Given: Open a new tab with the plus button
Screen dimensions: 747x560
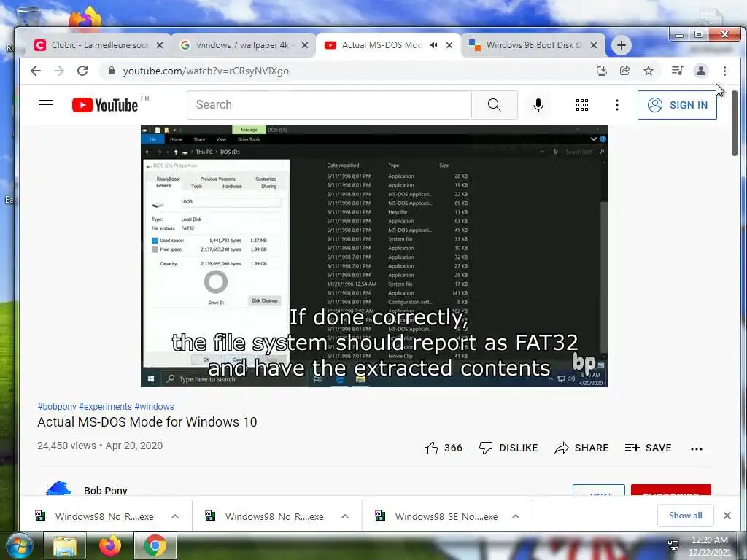Looking at the screenshot, I should (622, 45).
